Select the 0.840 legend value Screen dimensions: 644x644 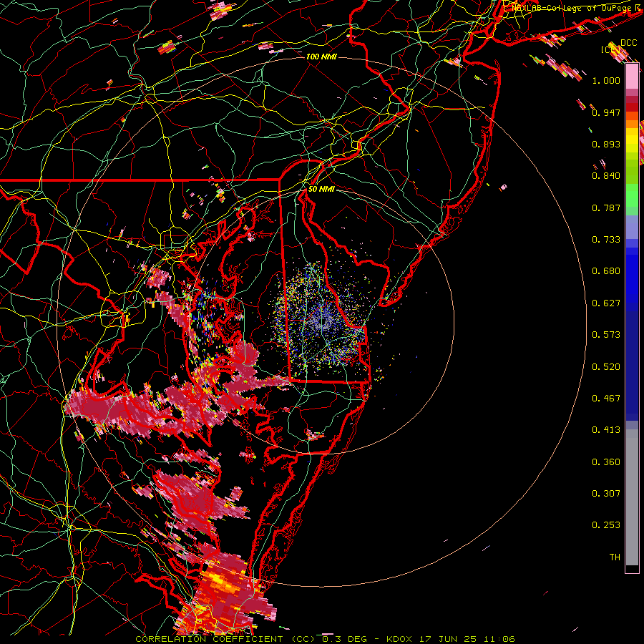[x=606, y=176]
